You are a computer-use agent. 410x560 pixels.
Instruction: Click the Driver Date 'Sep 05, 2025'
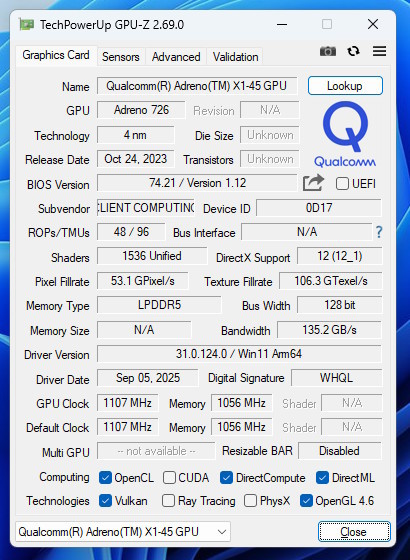click(x=148, y=378)
